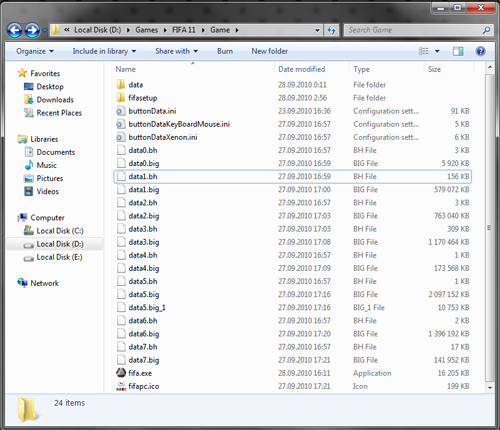Select data0.bh file icon

pyautogui.click(x=121, y=150)
